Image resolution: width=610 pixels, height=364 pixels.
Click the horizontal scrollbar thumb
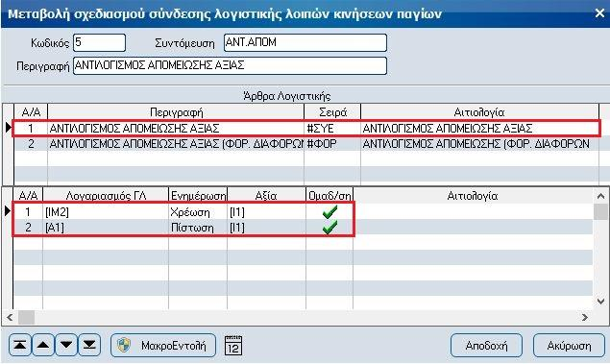pos(27,317)
